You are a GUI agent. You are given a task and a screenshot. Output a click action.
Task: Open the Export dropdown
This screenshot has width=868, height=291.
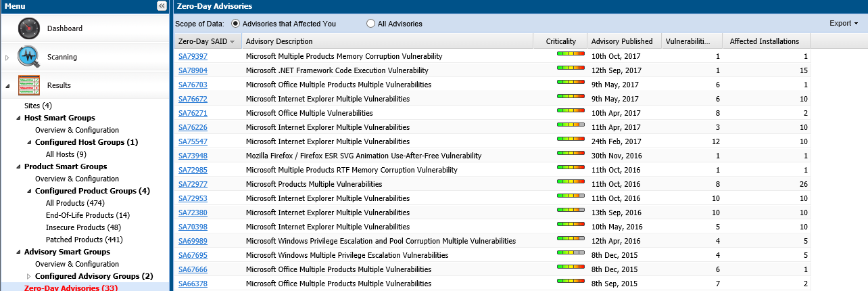point(843,23)
